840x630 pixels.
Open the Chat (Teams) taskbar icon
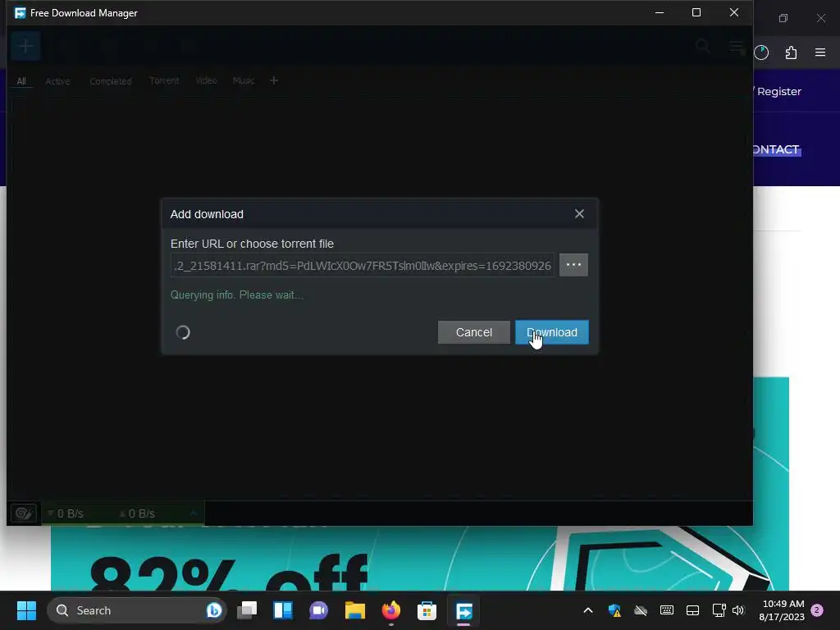(319, 610)
